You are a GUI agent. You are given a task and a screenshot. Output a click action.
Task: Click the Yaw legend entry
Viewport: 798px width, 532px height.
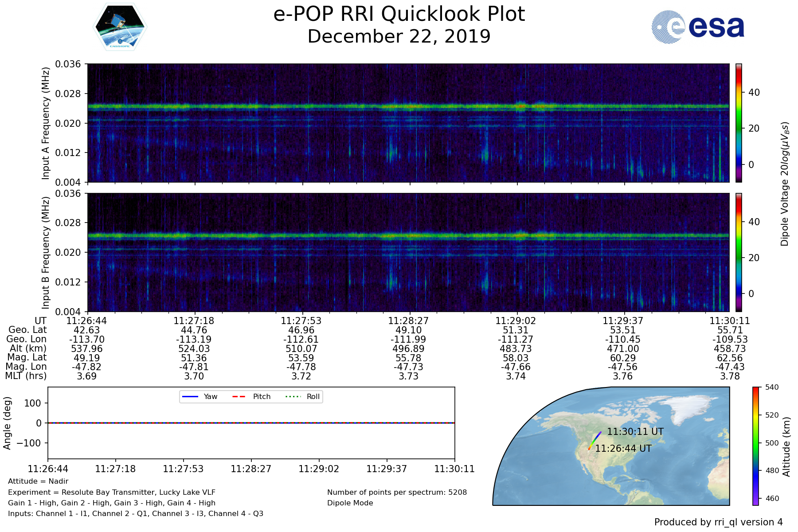coord(199,396)
